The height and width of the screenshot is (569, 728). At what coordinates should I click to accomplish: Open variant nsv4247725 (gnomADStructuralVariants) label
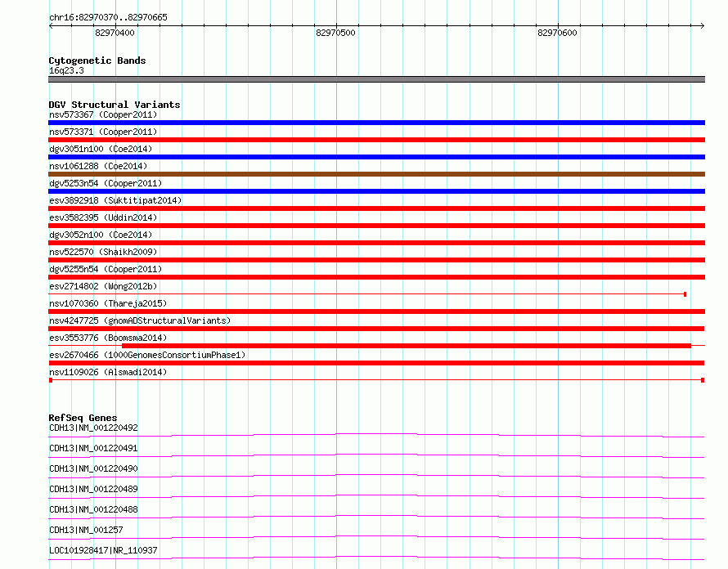pos(140,320)
